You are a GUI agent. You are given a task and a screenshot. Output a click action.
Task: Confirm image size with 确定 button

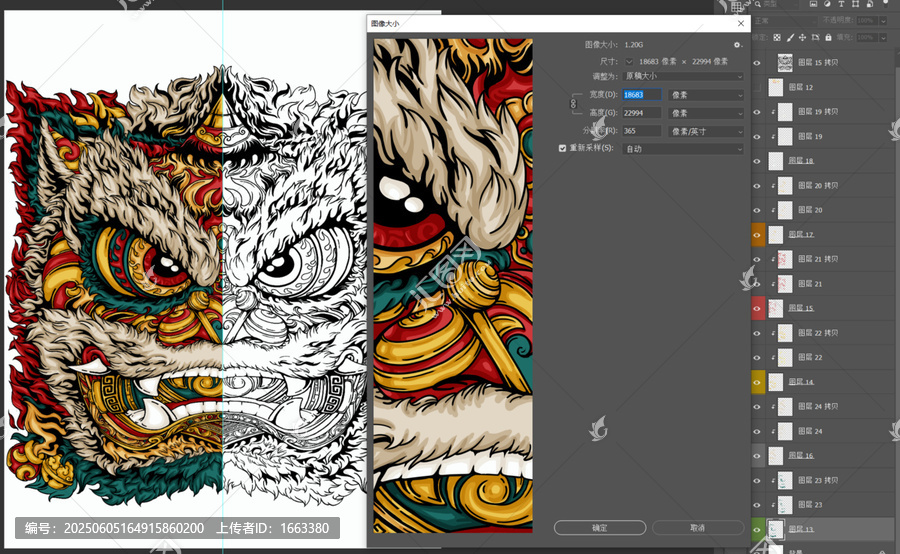[600, 528]
